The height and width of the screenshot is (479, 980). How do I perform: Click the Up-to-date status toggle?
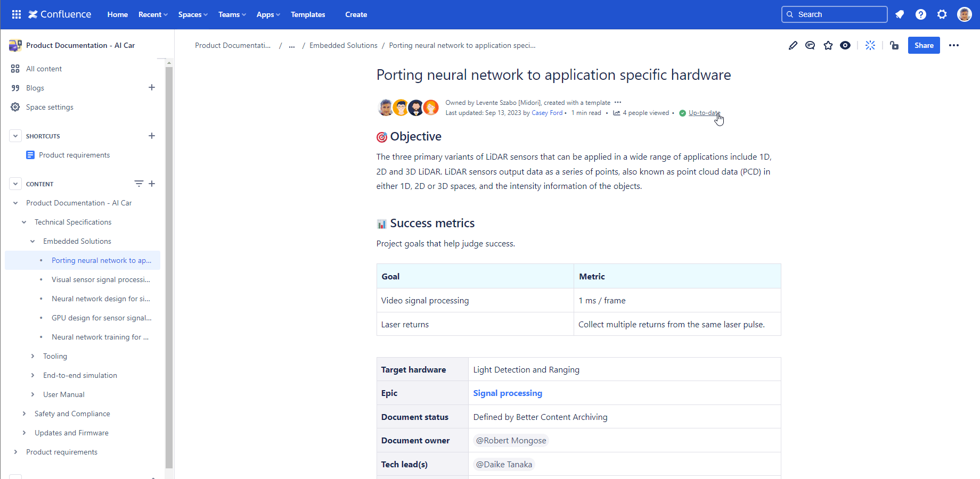[704, 112]
